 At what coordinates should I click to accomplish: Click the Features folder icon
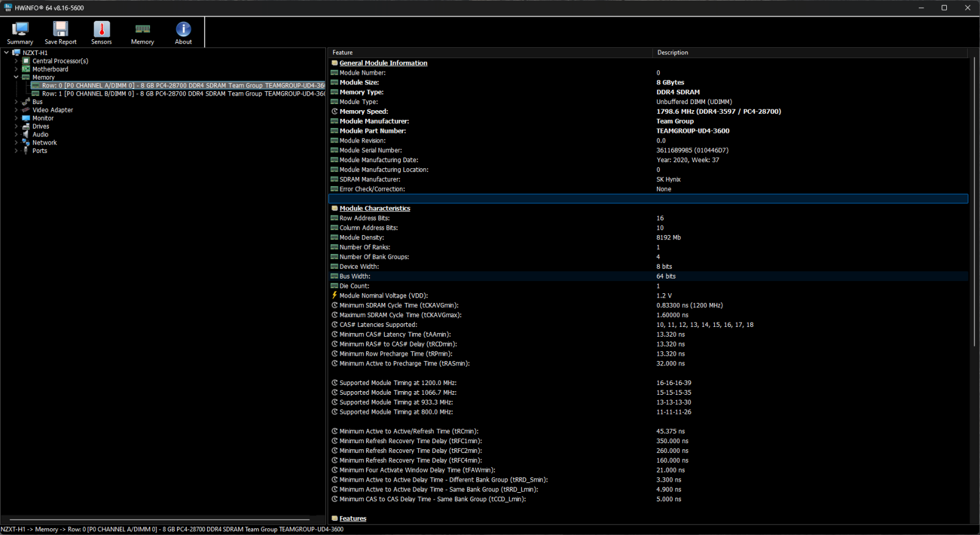click(334, 518)
